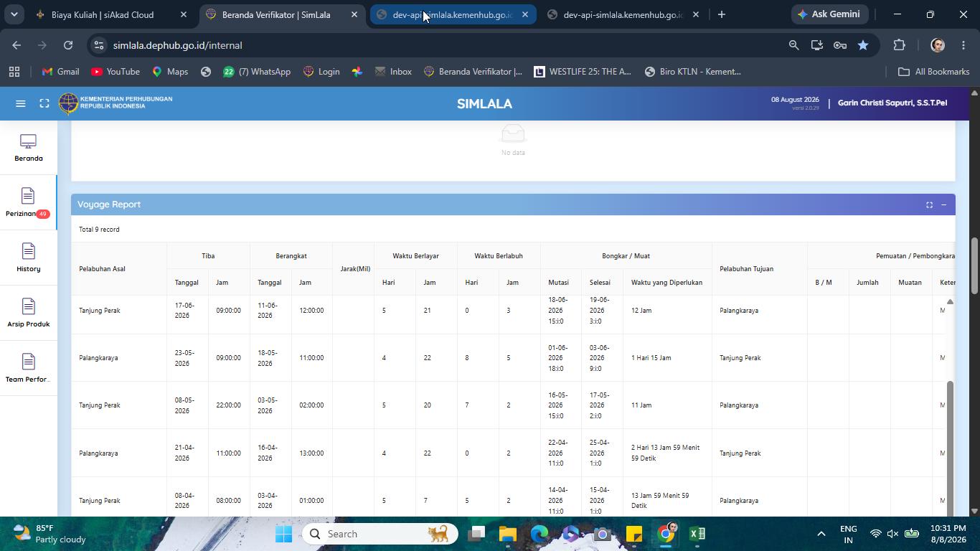Show hidden system tray icons

tap(821, 534)
